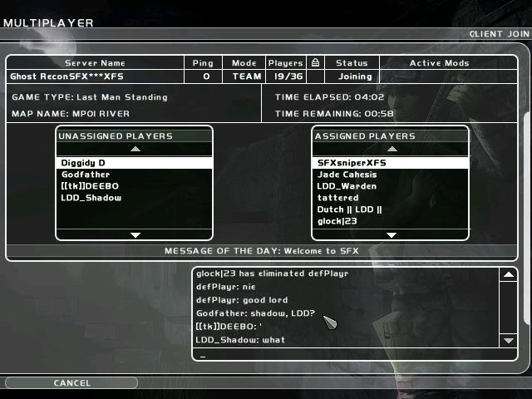Click chat line 'defPlayr: good lord'
This screenshot has height=399, width=532.
click(242, 300)
